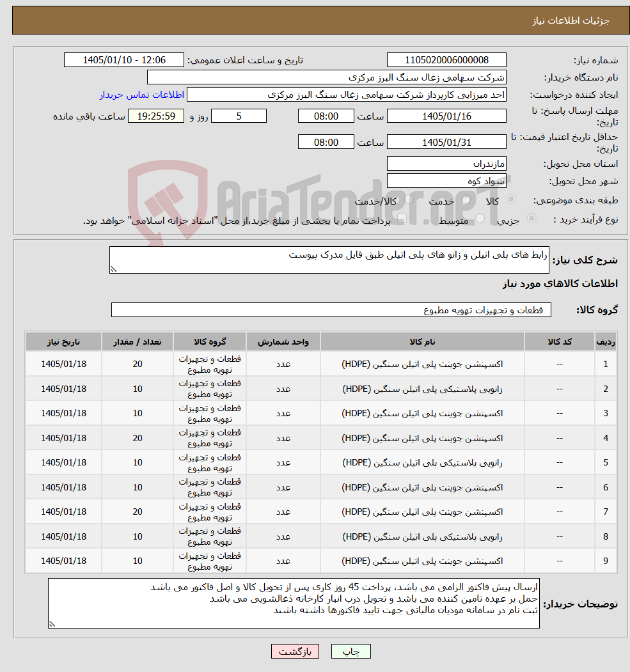The height and width of the screenshot is (672, 630).
Task: Click the requester field احد میرزایی
Action: [347, 95]
